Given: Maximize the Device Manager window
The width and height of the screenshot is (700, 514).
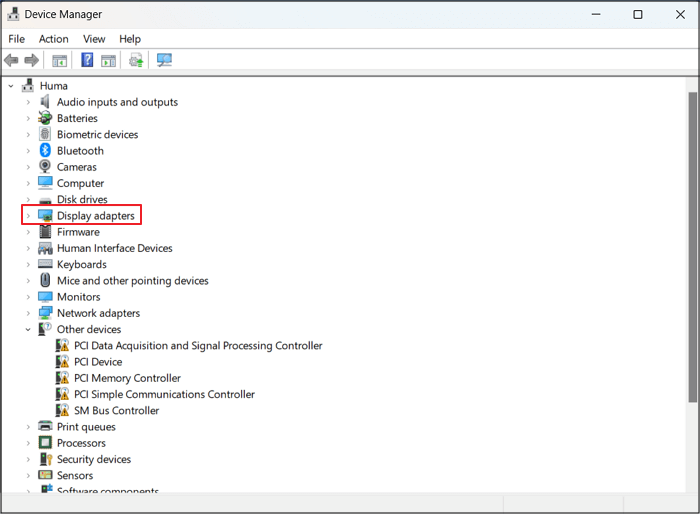Looking at the screenshot, I should click(638, 14).
